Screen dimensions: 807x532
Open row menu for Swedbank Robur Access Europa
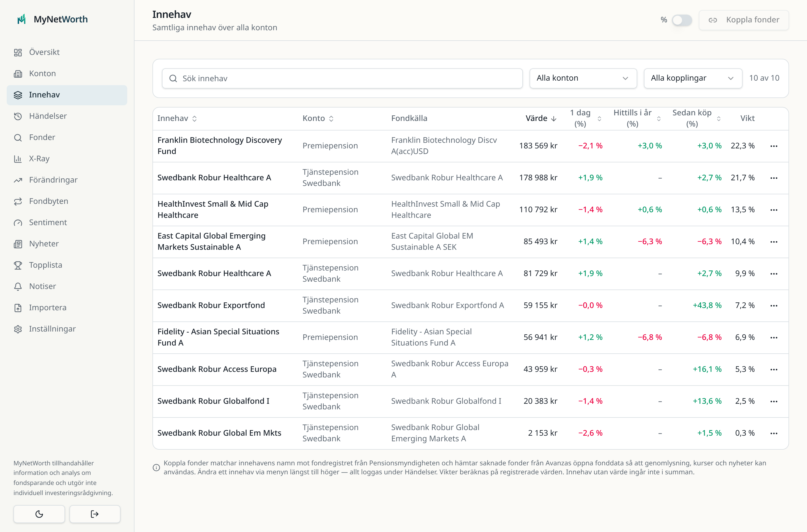pos(774,369)
